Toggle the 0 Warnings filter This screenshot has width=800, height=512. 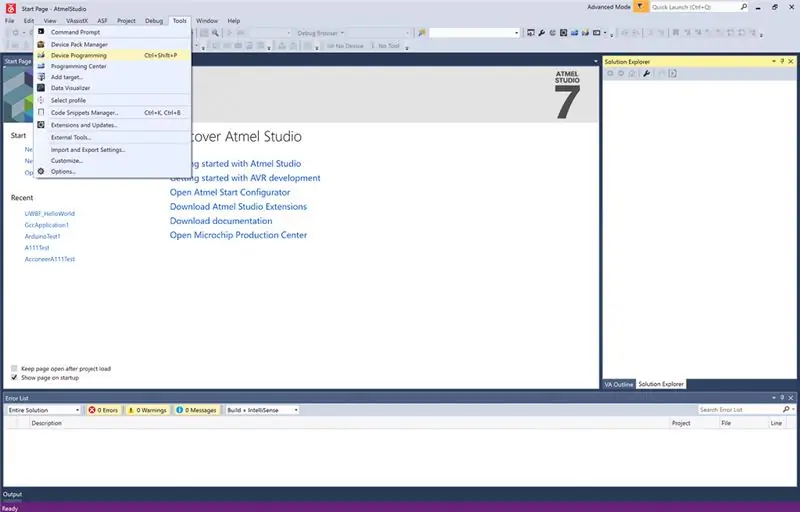tap(147, 410)
